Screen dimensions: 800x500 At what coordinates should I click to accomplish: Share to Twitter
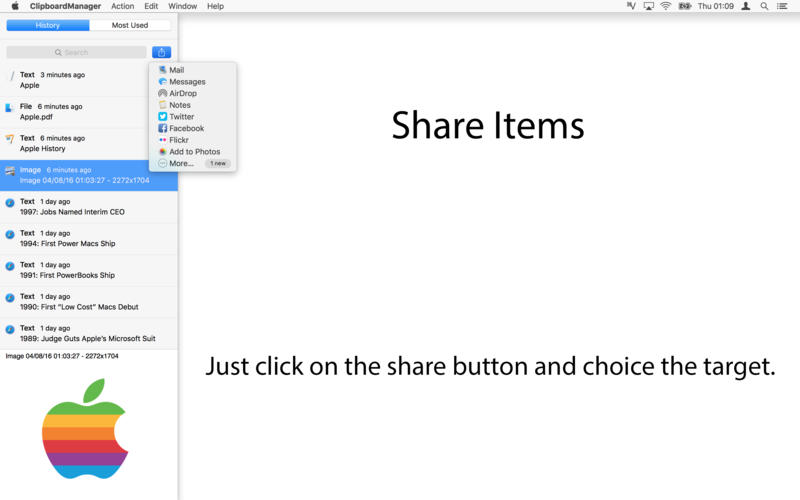click(192, 117)
